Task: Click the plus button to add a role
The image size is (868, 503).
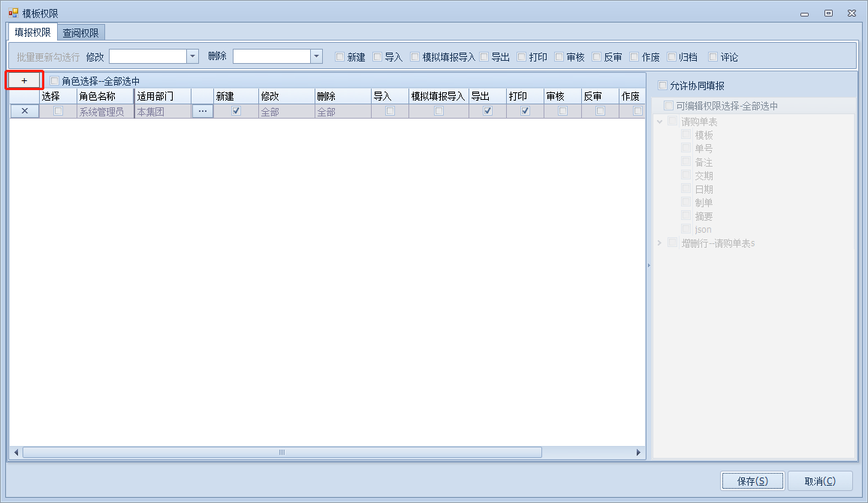Action: coord(24,80)
